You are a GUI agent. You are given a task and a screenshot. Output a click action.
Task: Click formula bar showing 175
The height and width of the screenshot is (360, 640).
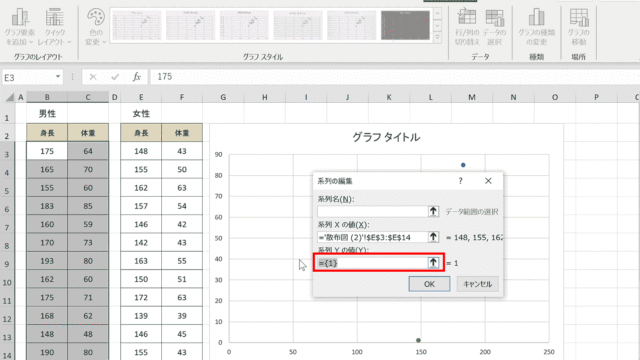coord(394,77)
